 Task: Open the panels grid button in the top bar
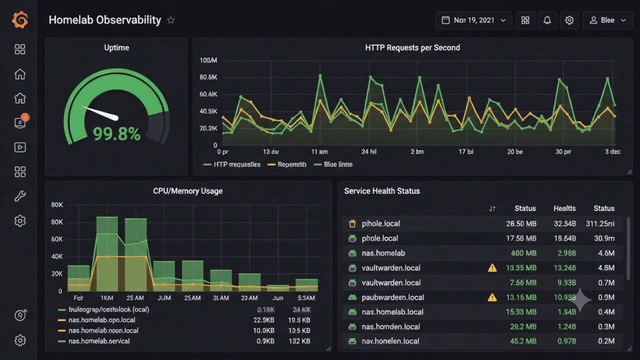525,20
